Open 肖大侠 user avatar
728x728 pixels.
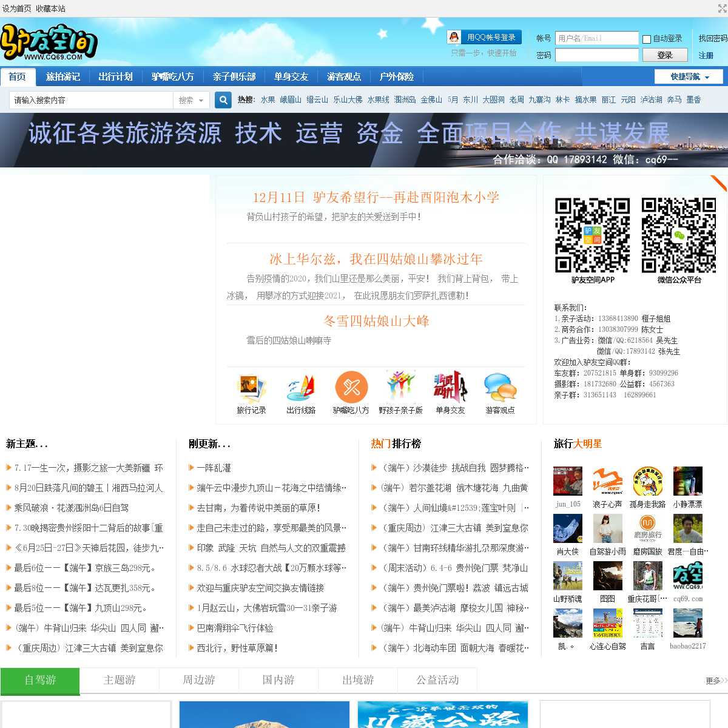point(568,528)
